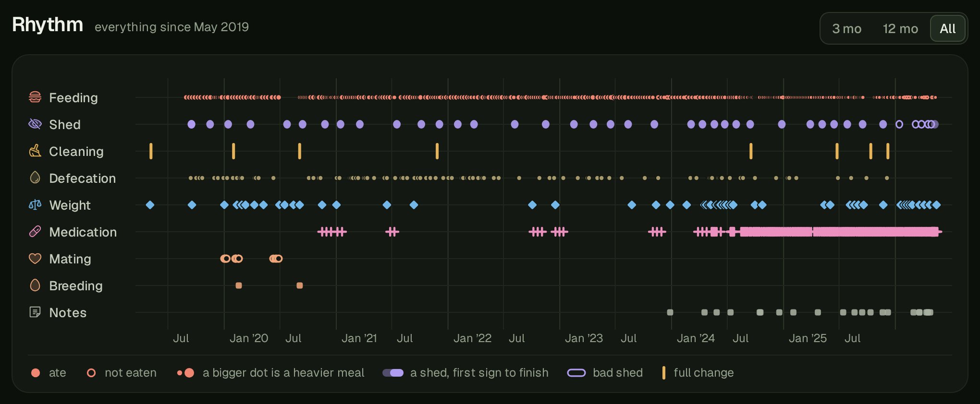Screen dimensions: 980x404
Task: Click the Jan '25 axis label
Action: [808, 338]
